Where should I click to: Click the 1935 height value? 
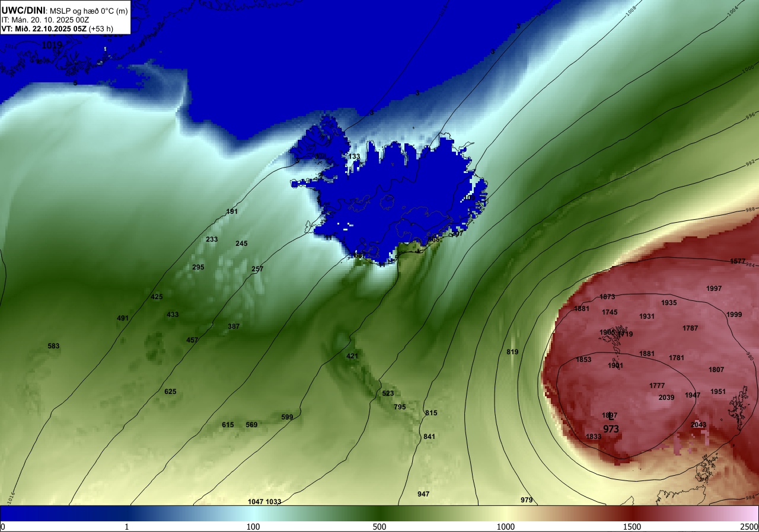[669, 303]
